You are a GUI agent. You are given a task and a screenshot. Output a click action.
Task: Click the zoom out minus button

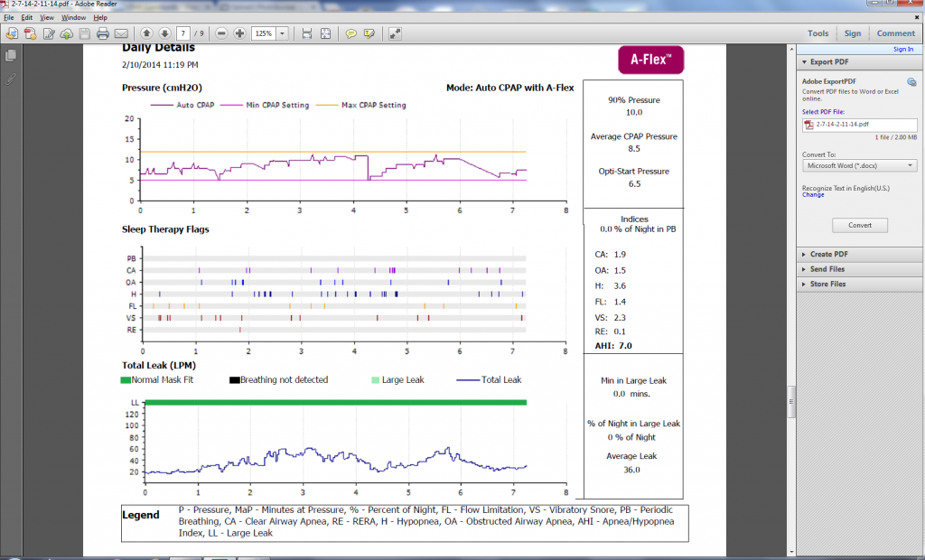point(221,33)
